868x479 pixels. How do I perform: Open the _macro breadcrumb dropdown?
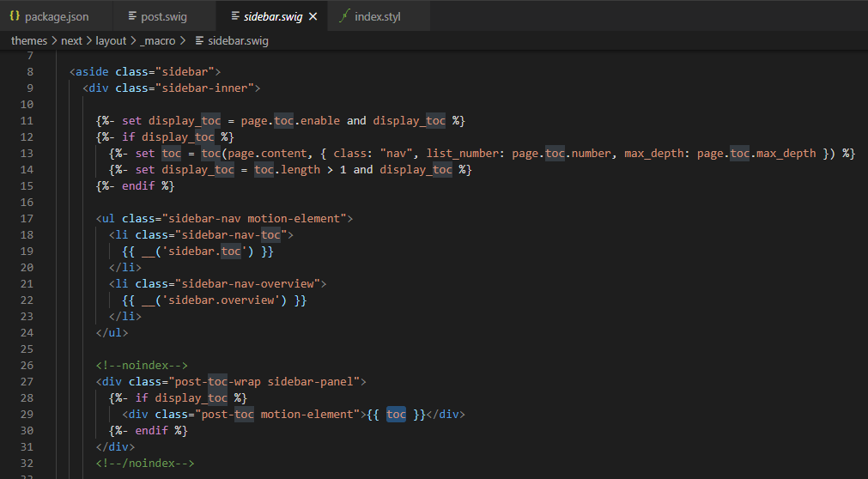click(x=157, y=40)
